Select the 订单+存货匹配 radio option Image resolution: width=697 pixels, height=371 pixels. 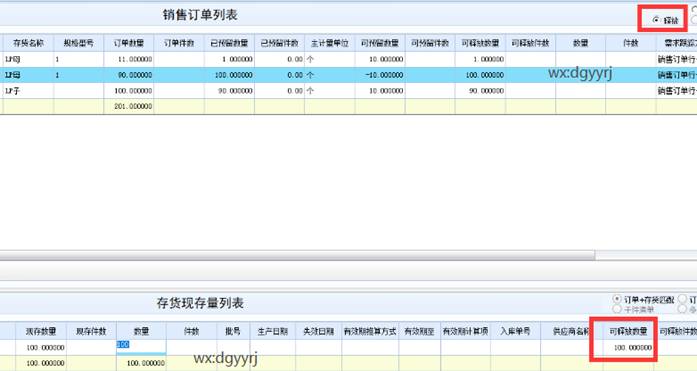point(617,299)
